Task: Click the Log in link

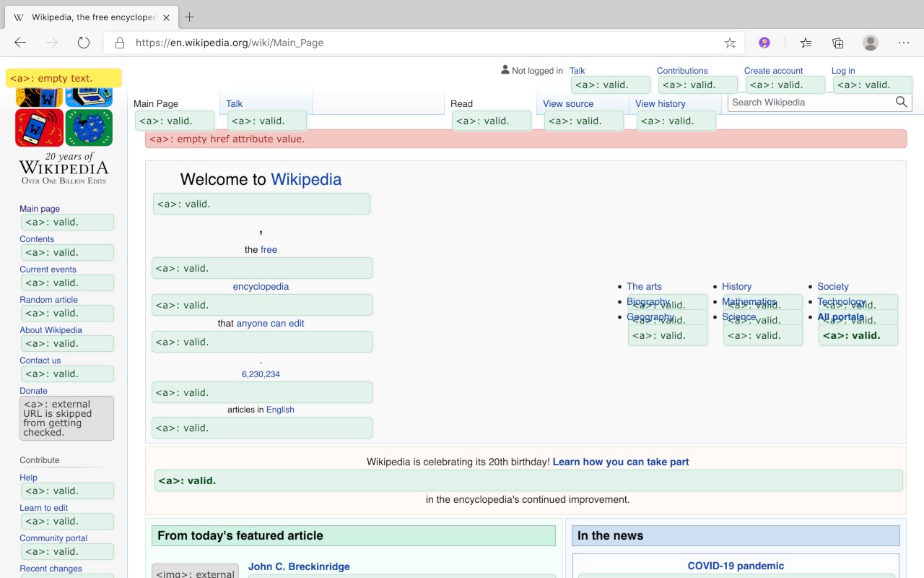Action: pos(843,71)
